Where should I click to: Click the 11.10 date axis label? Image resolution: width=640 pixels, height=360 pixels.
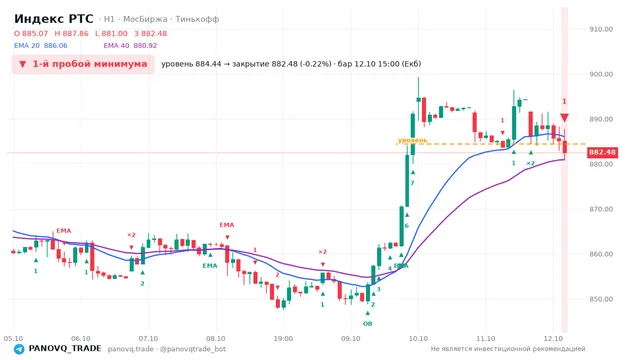click(x=486, y=338)
